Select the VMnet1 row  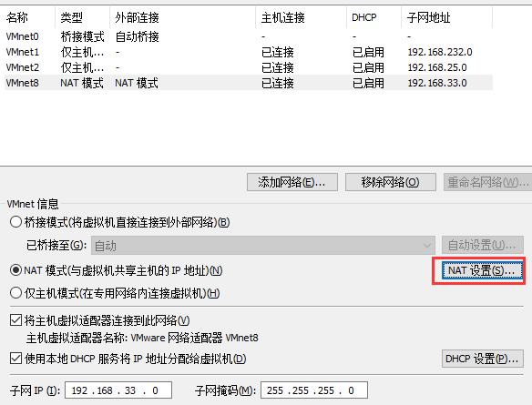click(249, 52)
